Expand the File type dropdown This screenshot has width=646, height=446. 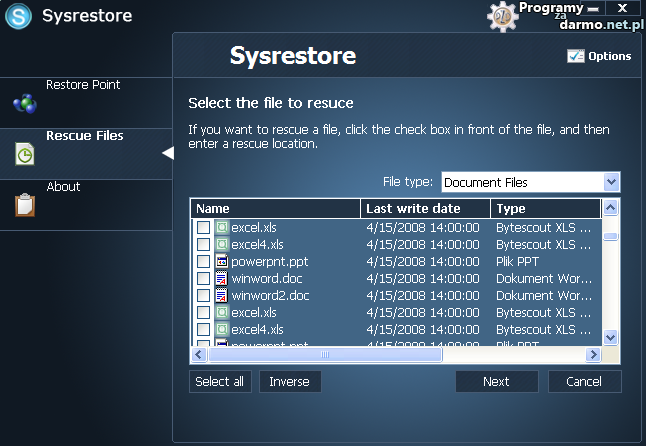point(612,182)
